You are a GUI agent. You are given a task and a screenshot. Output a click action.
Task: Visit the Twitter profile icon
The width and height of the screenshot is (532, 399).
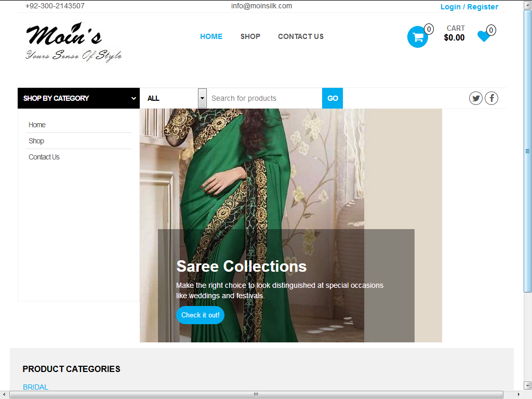pos(476,98)
